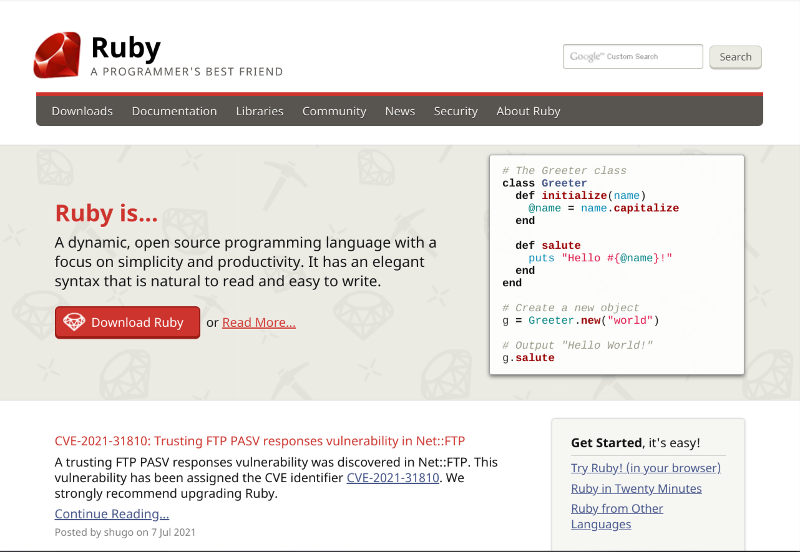Click the 'A dynamic, open source programming language' paragraph
The height and width of the screenshot is (552, 800).
click(245, 262)
